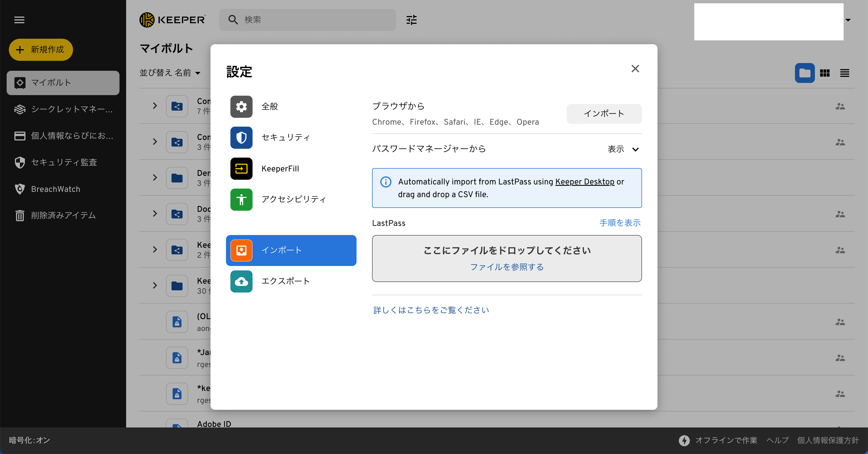Expand パスワードマネージャーから 表示 chevron
Screen dimensions: 868x454
(x=635, y=149)
